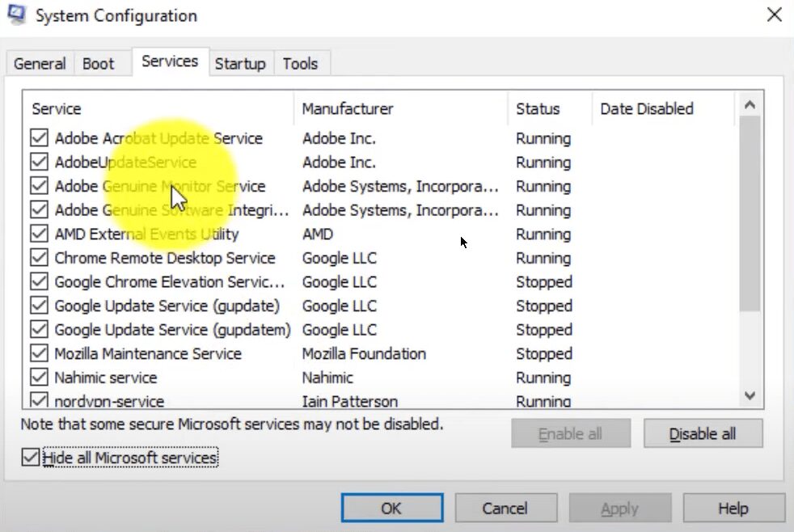794x532 pixels.
Task: Open the Tools tab
Action: 300,64
